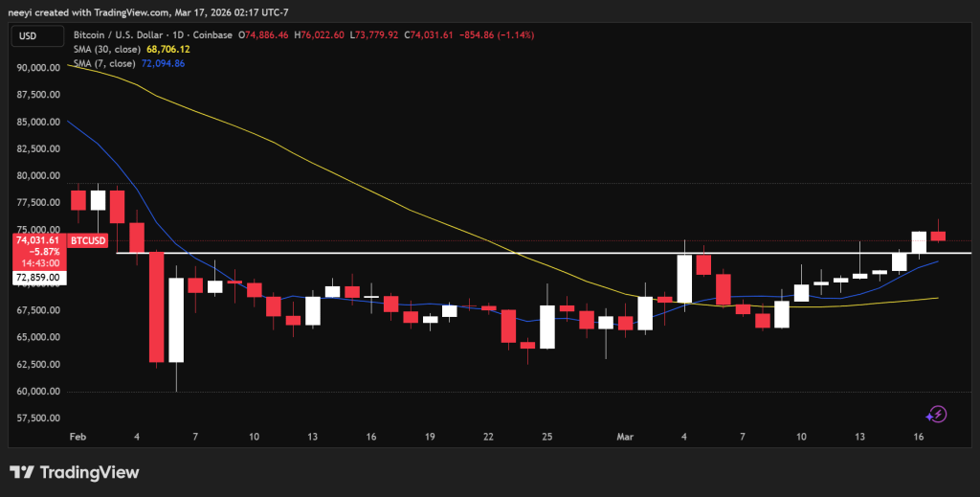The height and width of the screenshot is (497, 980).
Task: Click the 60,000.00 price axis label
Action: (38, 392)
